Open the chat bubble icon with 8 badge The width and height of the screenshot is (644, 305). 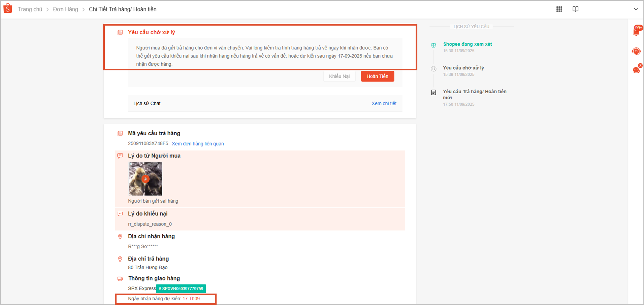click(636, 70)
